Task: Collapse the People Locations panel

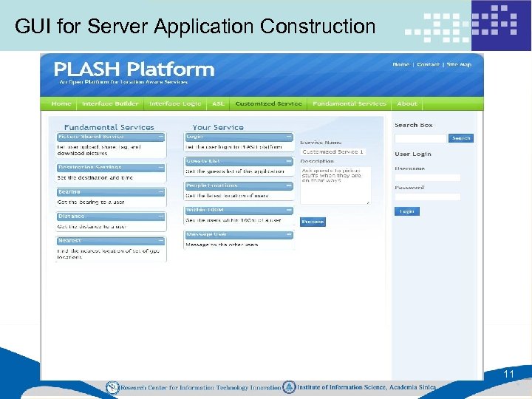Action: tap(289, 185)
